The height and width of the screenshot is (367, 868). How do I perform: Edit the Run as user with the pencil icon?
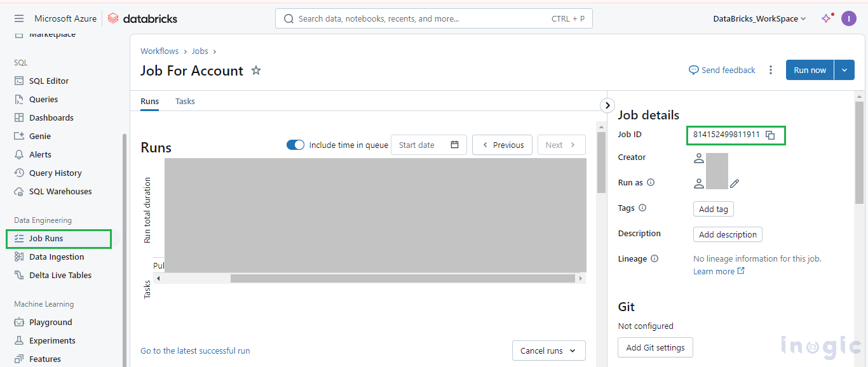[x=735, y=183]
